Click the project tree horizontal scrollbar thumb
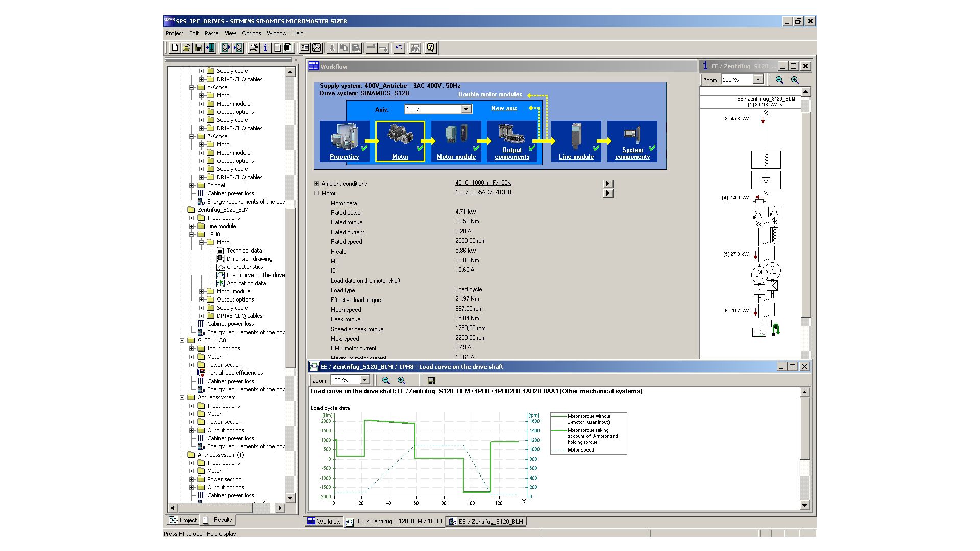Viewport: 980px width, 551px height. pos(214,508)
